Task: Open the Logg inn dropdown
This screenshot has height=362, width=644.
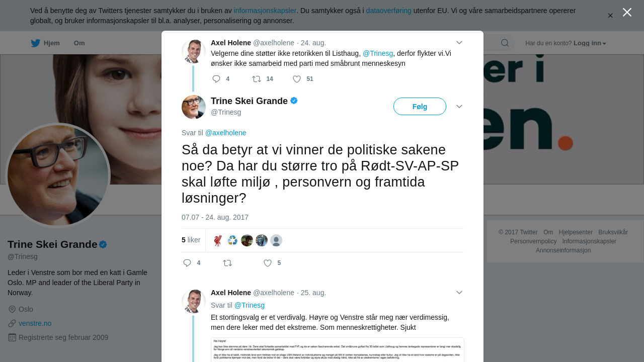Action: [590, 43]
